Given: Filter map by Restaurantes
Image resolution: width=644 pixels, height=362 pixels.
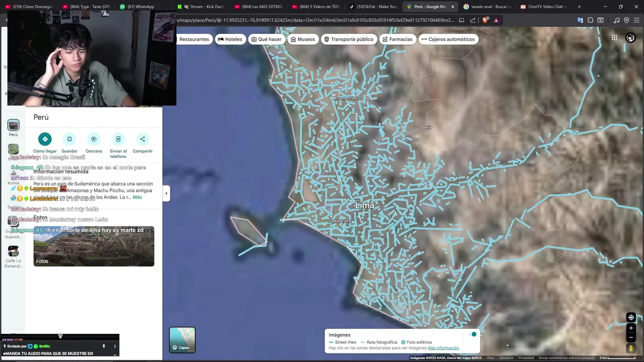Looking at the screenshot, I should click(194, 39).
